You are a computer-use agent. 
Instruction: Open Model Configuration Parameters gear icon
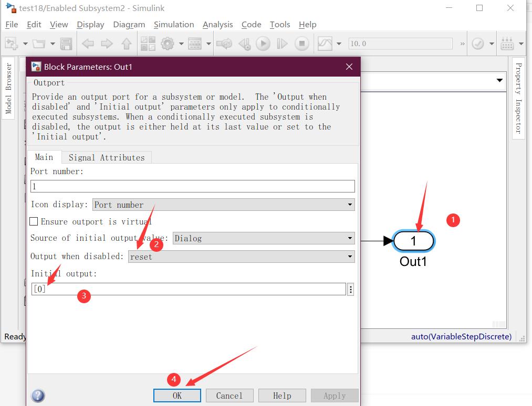coord(168,44)
